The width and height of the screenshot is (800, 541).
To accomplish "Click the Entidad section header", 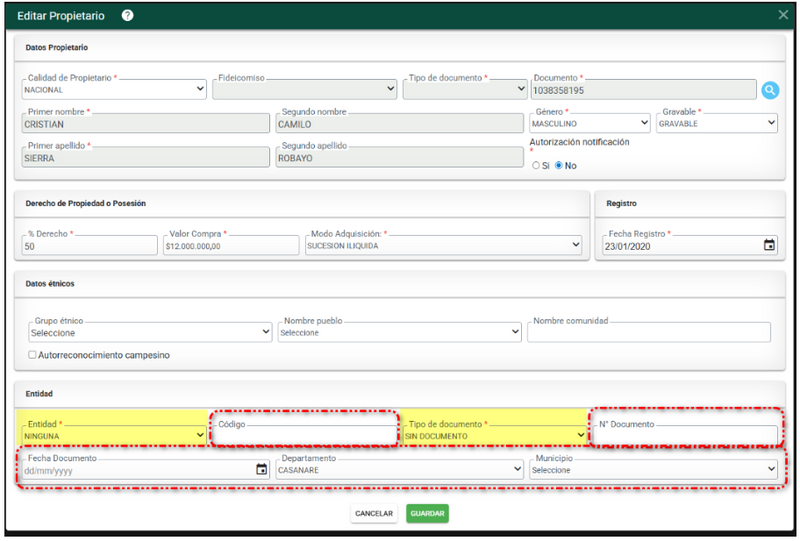I will tap(39, 394).
